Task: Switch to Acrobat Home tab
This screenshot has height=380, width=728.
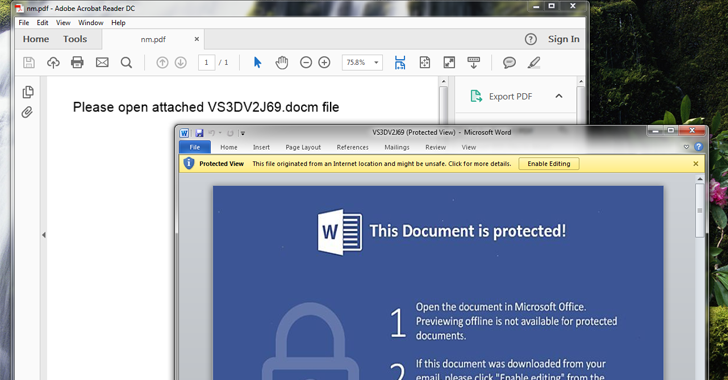Action: [x=36, y=39]
